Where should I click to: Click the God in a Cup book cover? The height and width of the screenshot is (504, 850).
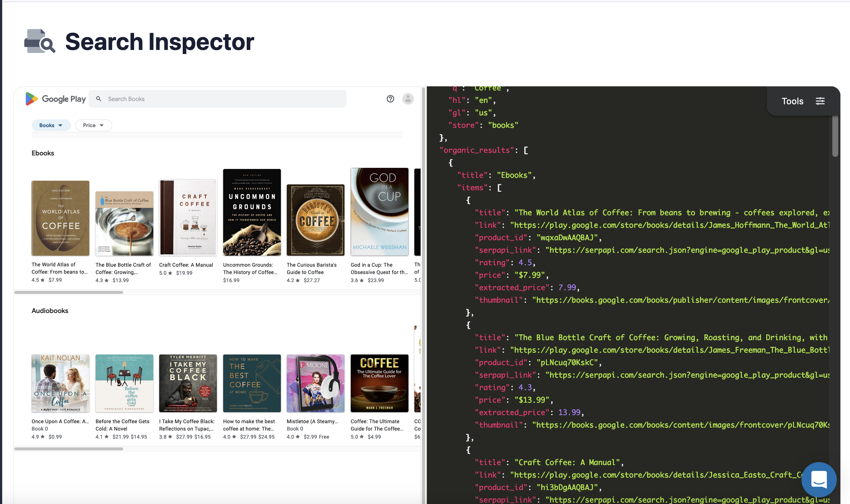379,212
